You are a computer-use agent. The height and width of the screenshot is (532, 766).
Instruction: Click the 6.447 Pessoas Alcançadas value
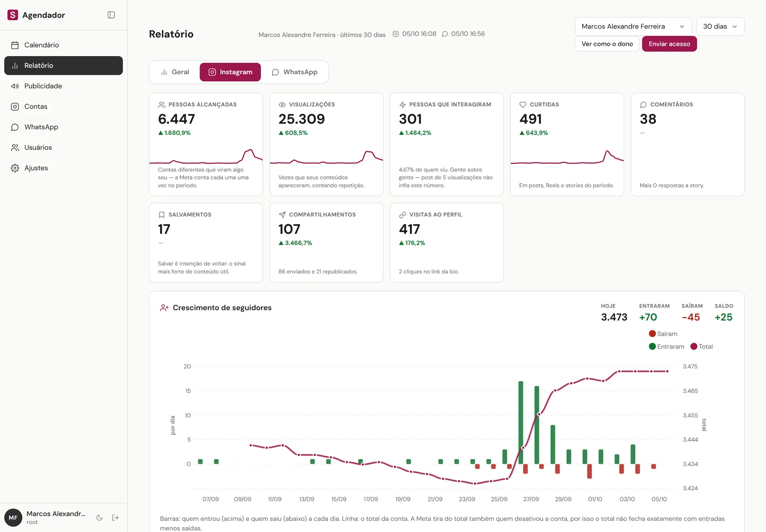177,119
